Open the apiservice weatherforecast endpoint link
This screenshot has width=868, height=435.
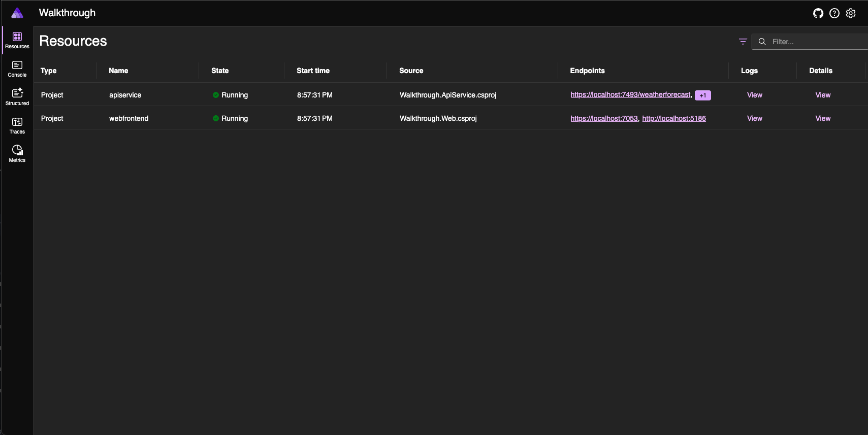[x=630, y=95]
